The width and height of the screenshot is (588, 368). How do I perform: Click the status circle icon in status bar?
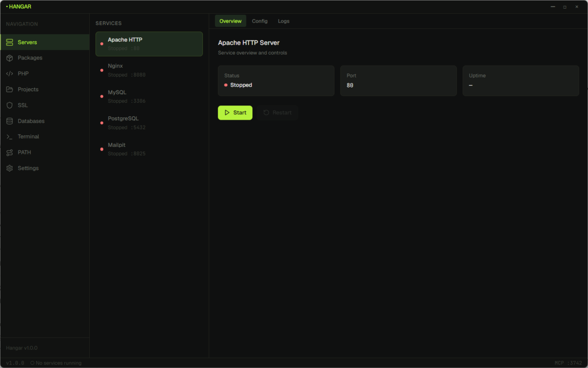32,363
